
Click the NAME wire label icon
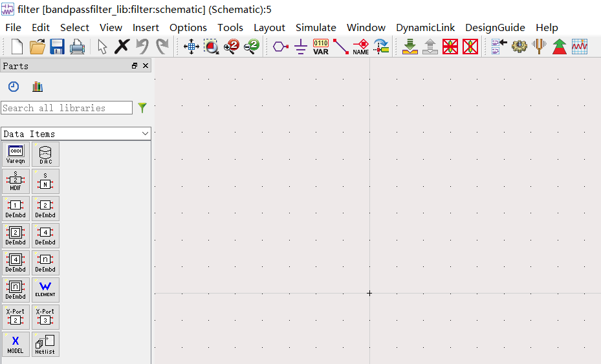[361, 47]
